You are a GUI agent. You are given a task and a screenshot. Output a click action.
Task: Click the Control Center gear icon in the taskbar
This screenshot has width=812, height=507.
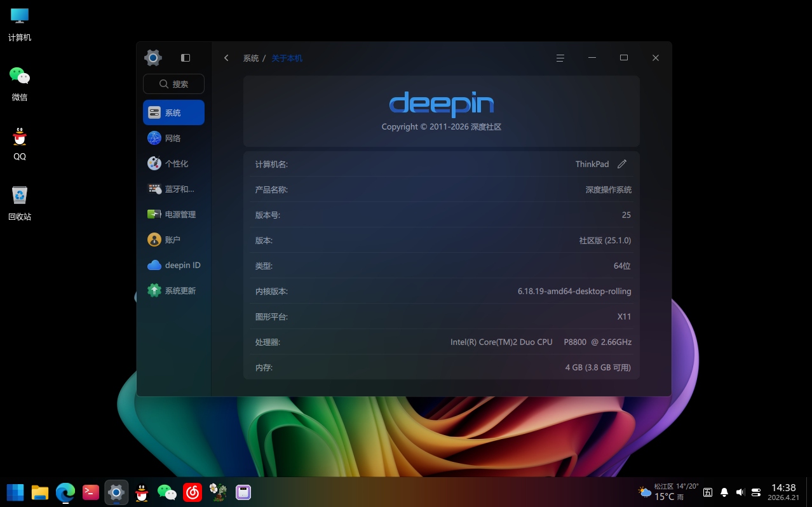coord(116,492)
